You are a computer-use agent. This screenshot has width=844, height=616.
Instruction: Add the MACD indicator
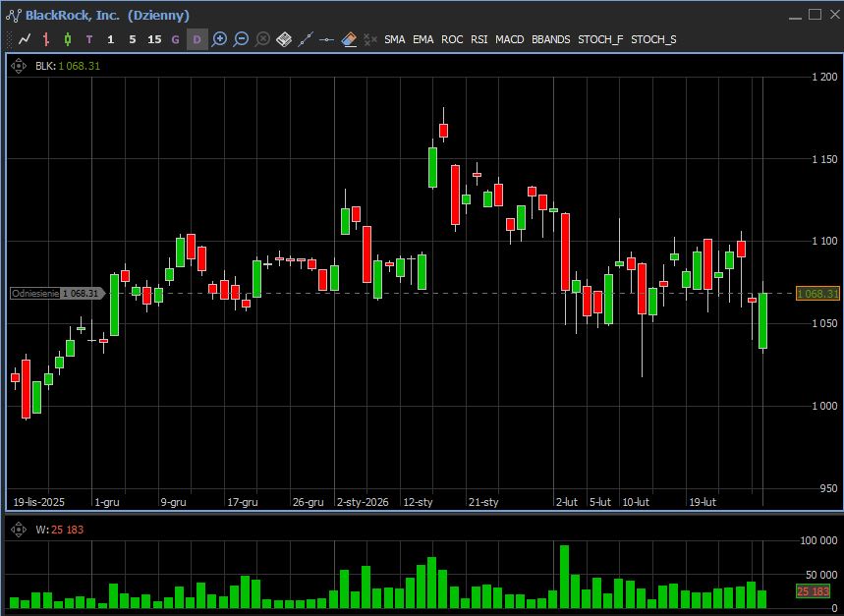point(509,39)
